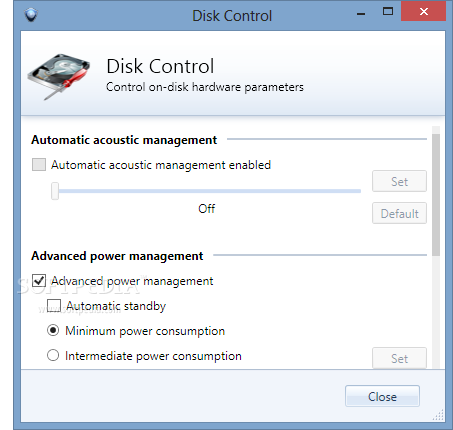
Task: Tick the Automatic standby checkbox
Action: tap(54, 306)
